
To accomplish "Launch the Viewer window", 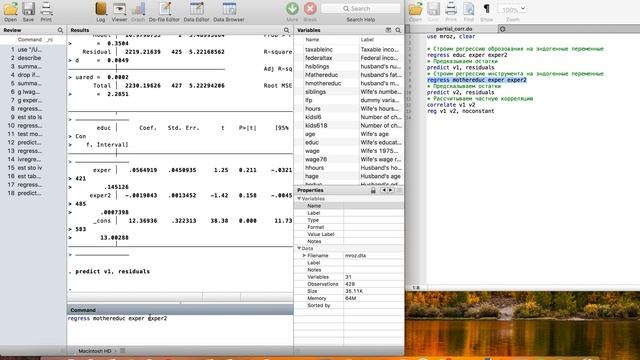I will 119,9.
